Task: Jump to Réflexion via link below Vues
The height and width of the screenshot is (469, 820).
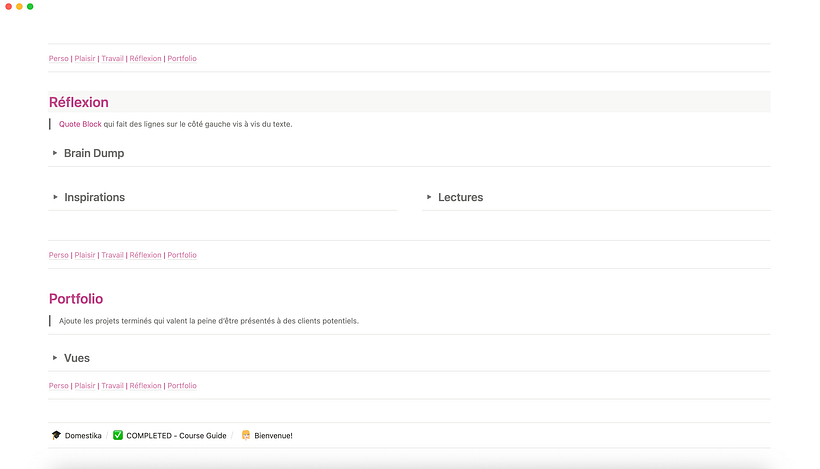Action: (145, 386)
